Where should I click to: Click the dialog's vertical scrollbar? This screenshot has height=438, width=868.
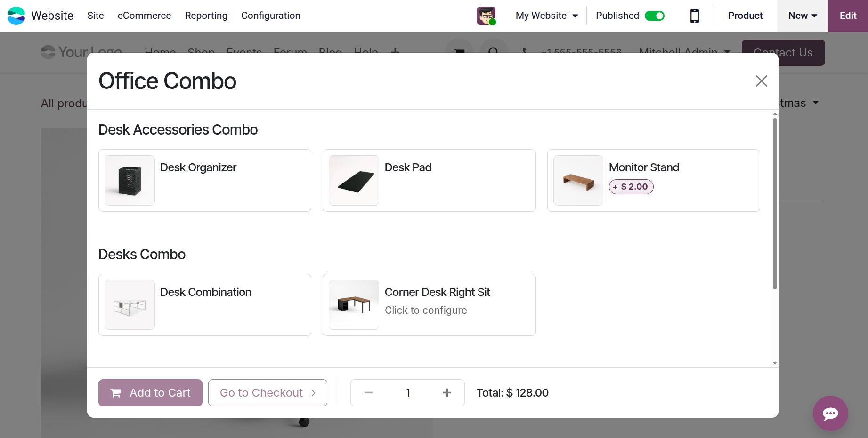pyautogui.click(x=775, y=203)
